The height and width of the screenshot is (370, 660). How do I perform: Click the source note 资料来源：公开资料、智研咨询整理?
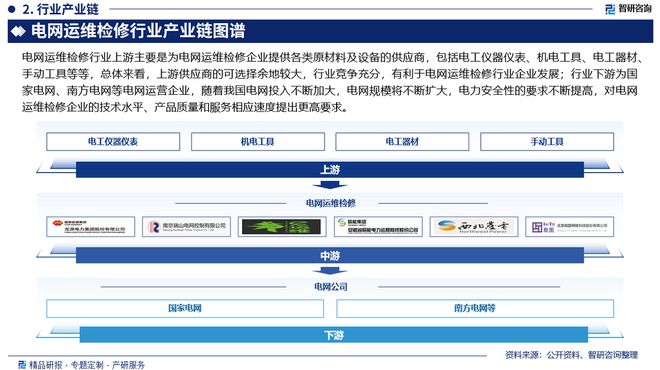tap(571, 355)
